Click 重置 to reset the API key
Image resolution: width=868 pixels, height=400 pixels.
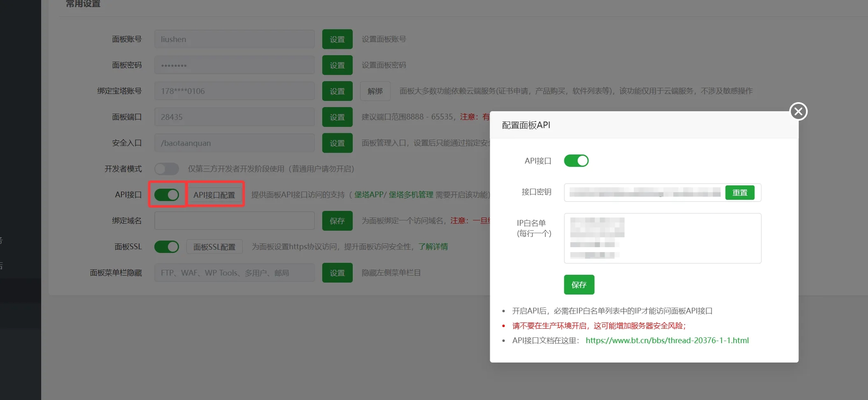pos(740,192)
